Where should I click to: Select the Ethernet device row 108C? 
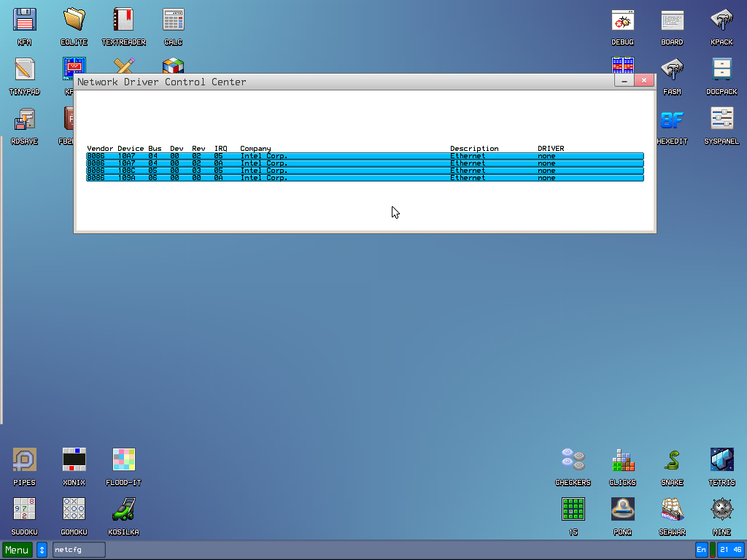365,171
